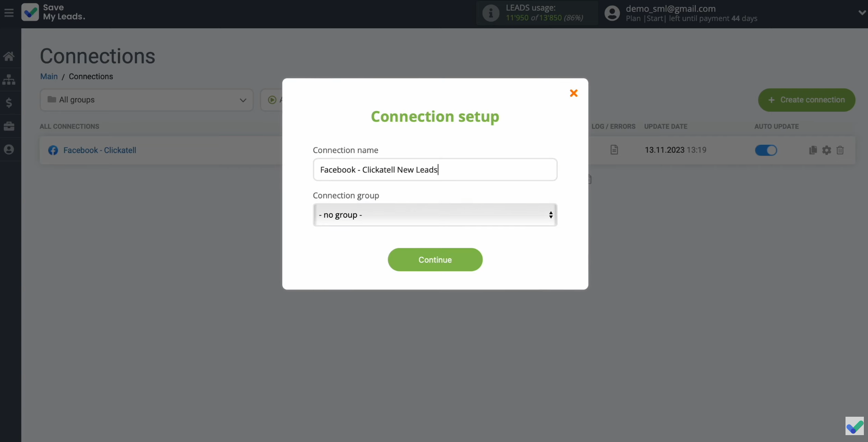Click the Continue button
The width and height of the screenshot is (868, 442).
tap(435, 260)
